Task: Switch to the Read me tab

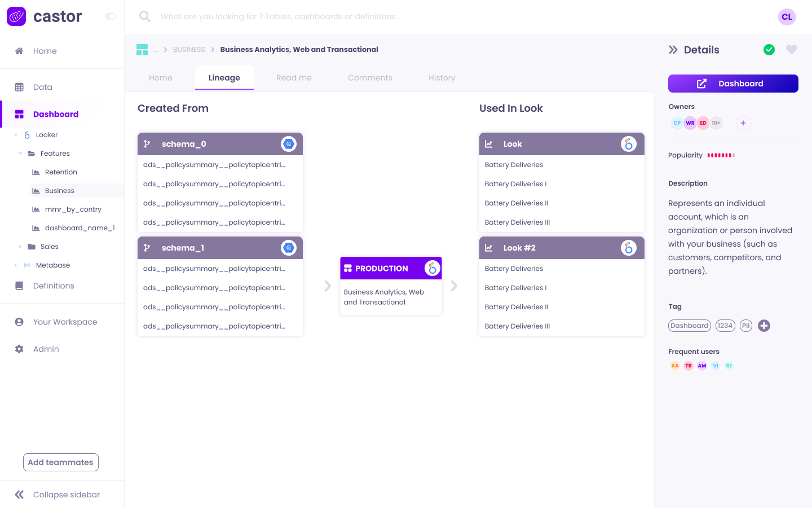Action: tap(294, 77)
